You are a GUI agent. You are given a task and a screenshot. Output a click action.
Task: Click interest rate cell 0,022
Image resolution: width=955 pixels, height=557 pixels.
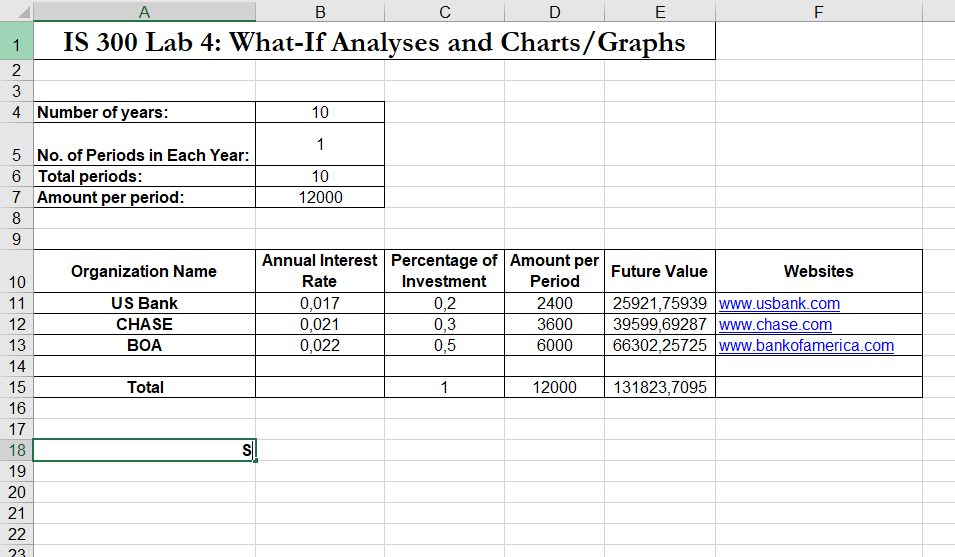coord(320,345)
